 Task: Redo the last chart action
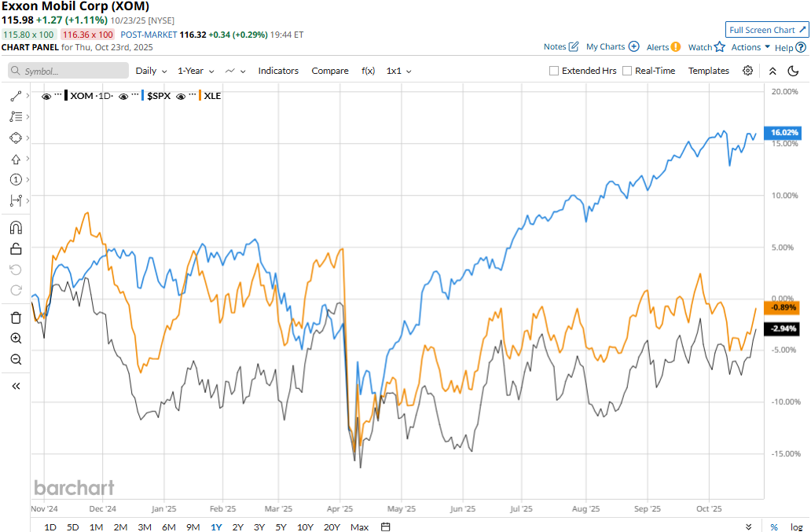16,290
